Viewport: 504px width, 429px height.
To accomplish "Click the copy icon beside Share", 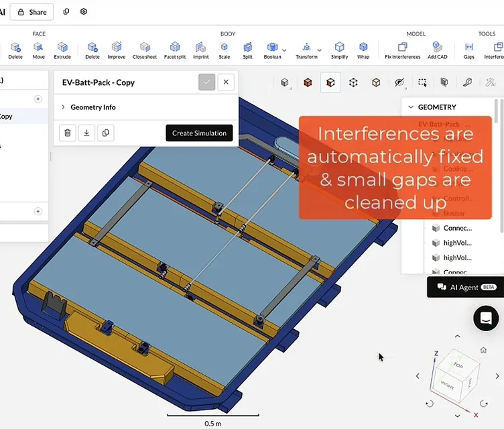I will (66, 11).
